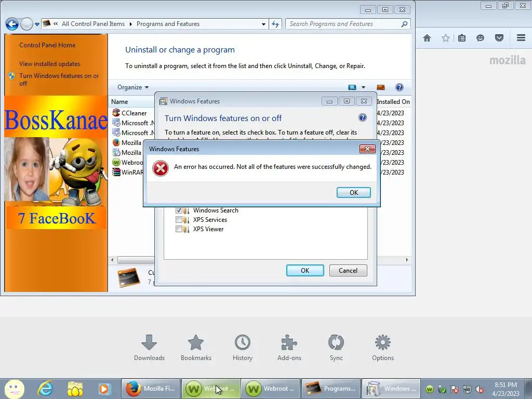Viewport: 532px width, 399px height.
Task: Click Programs and Features breadcrumb
Action: pyautogui.click(x=168, y=24)
